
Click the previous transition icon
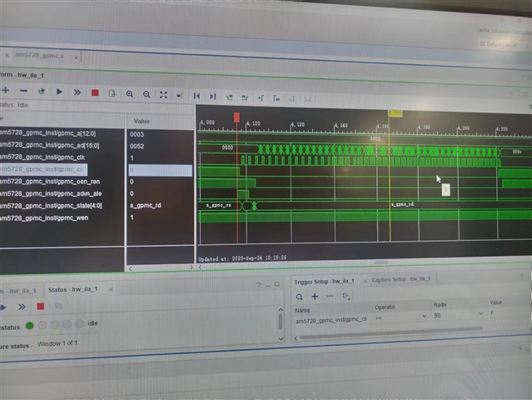tap(229, 97)
